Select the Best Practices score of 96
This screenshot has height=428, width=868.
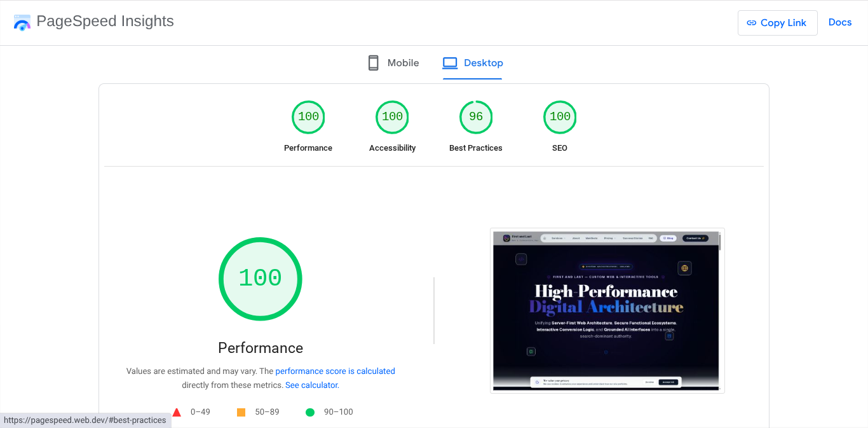[x=475, y=117]
